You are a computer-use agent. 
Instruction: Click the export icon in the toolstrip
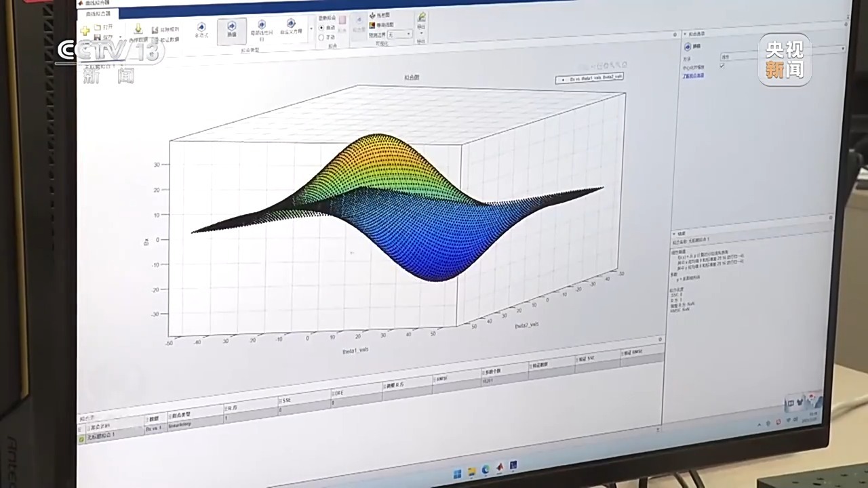click(x=421, y=18)
